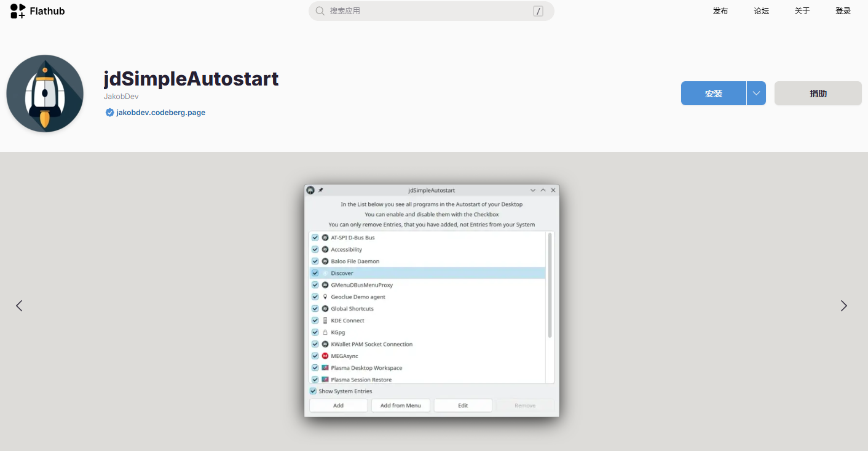Click the jdSimpleAutostart screenshot thumbnail title
This screenshot has height=451, width=868.
coord(432,190)
